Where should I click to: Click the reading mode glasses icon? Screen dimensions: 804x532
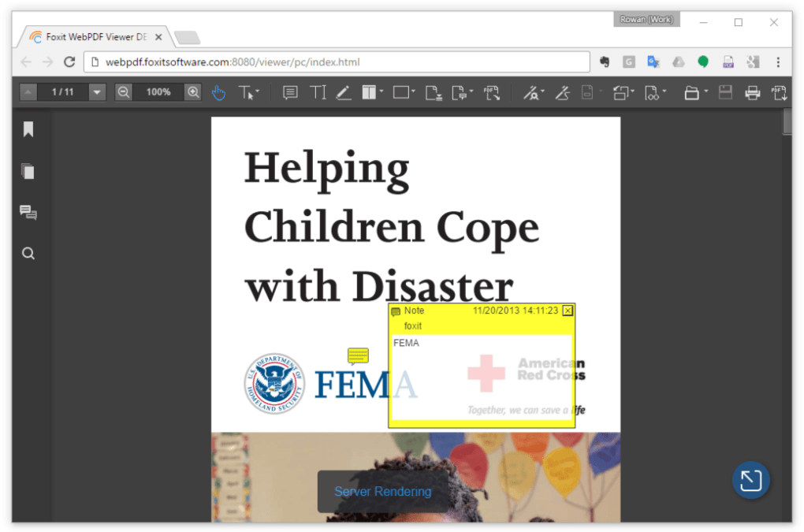(x=652, y=93)
